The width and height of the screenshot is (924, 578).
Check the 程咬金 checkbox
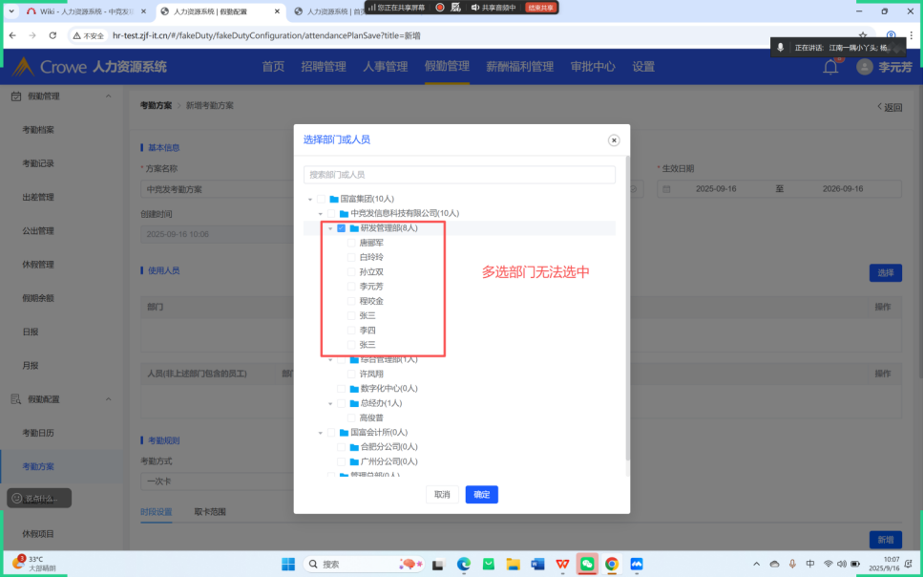352,301
